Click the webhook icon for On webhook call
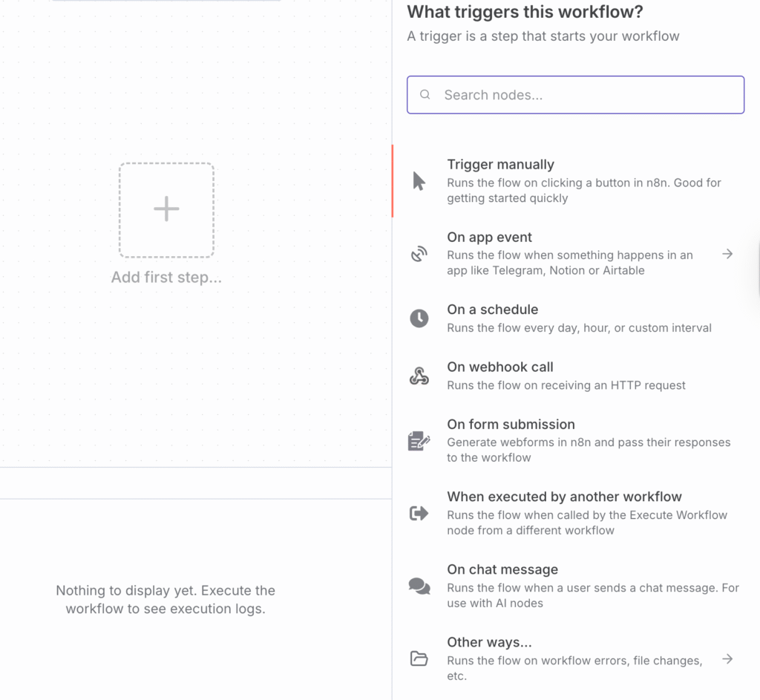This screenshot has width=760, height=700. click(419, 376)
